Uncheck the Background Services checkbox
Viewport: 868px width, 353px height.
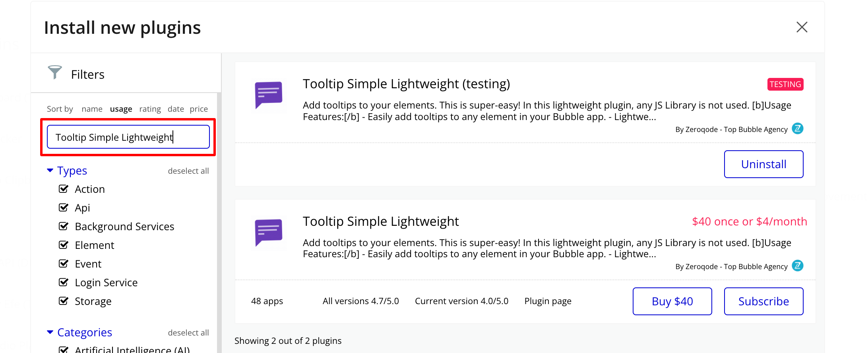[x=64, y=226]
